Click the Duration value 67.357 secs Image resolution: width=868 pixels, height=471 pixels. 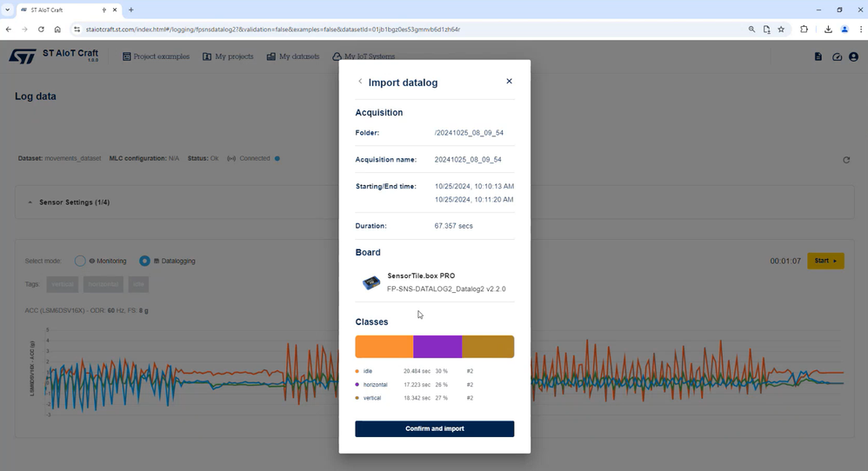tap(453, 226)
